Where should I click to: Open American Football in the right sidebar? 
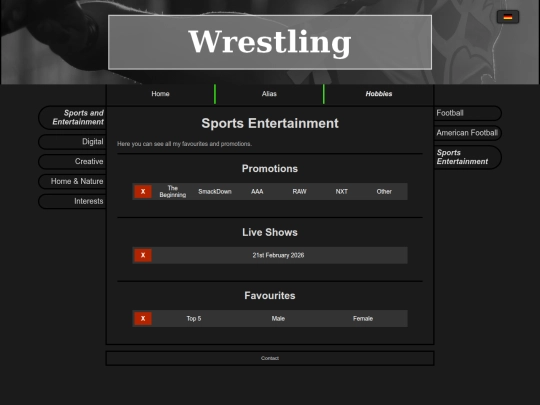467,133
